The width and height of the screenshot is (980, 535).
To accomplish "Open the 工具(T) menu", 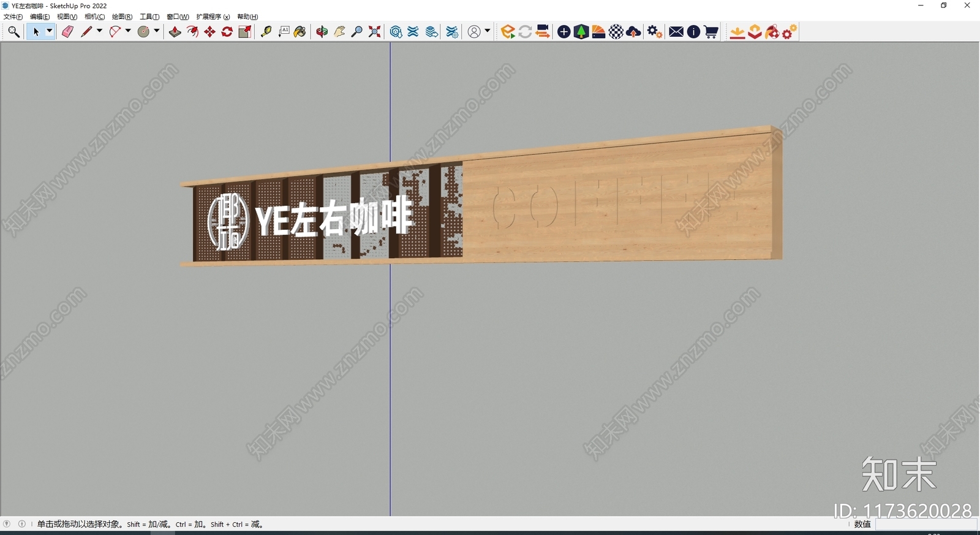I will point(149,17).
